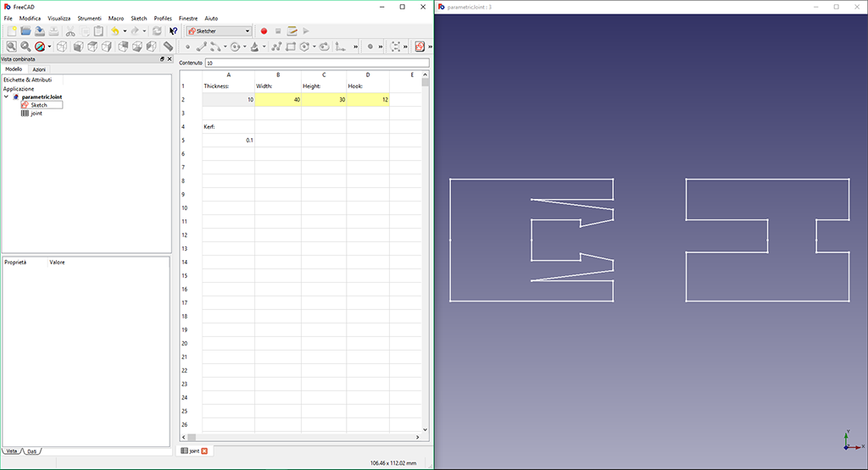Click the Draw Style icon
The image size is (868, 470).
point(40,47)
